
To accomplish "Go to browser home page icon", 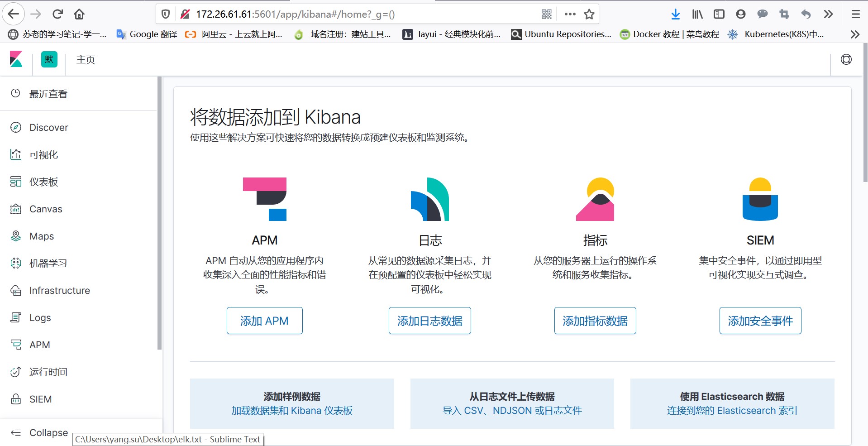I will [x=79, y=14].
